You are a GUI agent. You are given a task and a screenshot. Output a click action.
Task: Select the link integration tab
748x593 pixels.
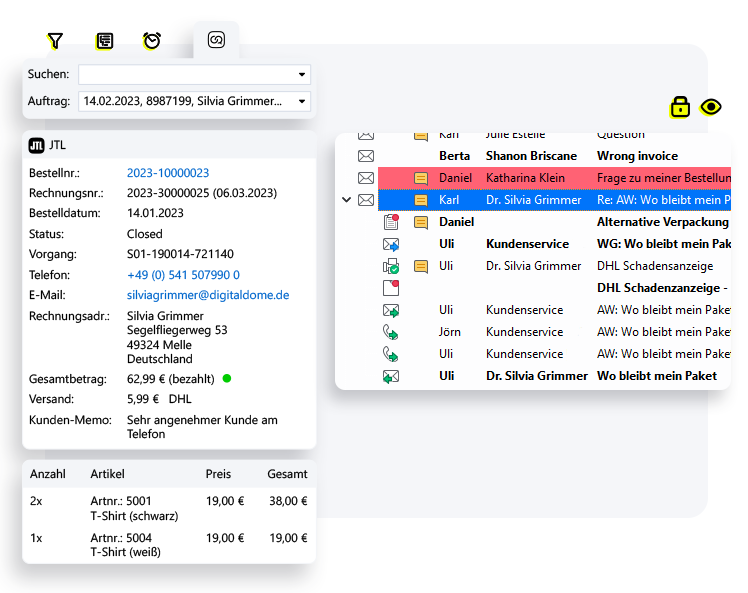point(216,40)
